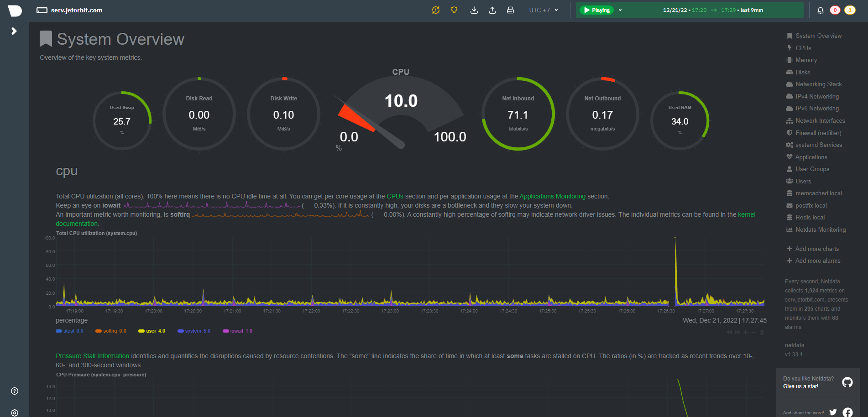Select the Memory sidebar section
The width and height of the screenshot is (868, 417).
[806, 60]
